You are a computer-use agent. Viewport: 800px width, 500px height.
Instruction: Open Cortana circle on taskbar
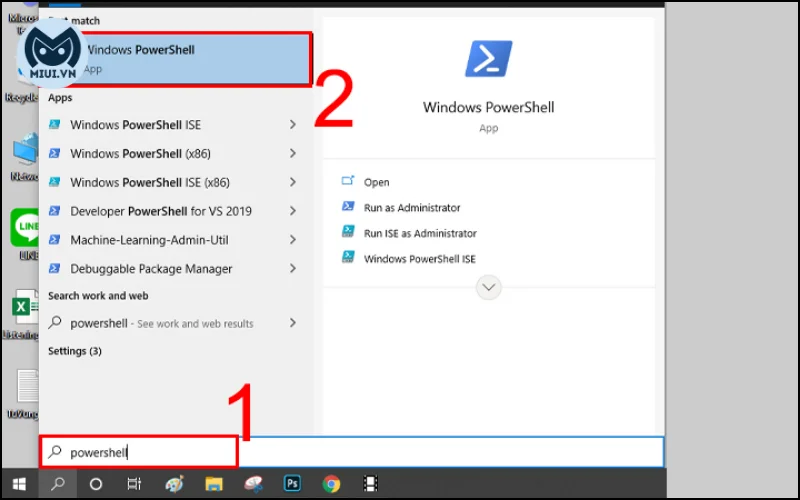point(96,484)
